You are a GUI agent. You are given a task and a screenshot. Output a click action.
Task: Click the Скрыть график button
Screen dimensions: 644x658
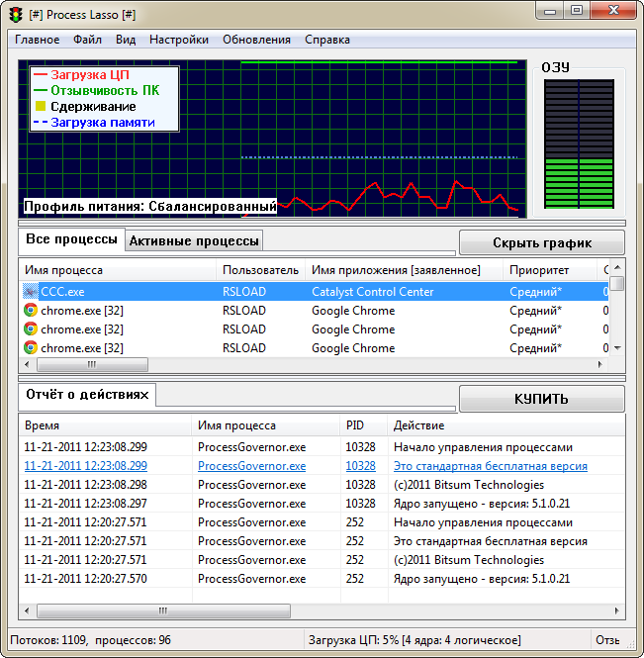pyautogui.click(x=542, y=242)
